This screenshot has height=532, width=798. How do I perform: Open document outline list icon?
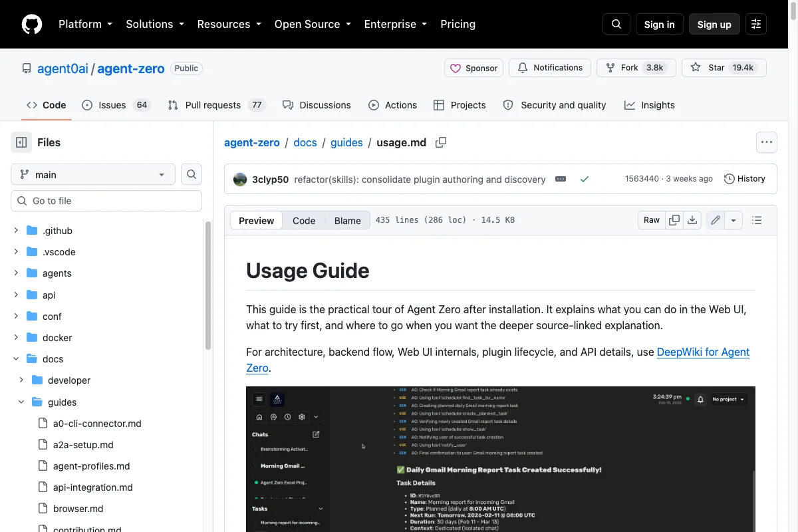(x=756, y=220)
